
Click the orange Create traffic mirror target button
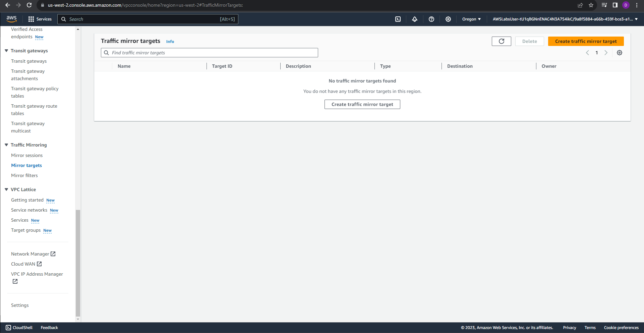(586, 41)
